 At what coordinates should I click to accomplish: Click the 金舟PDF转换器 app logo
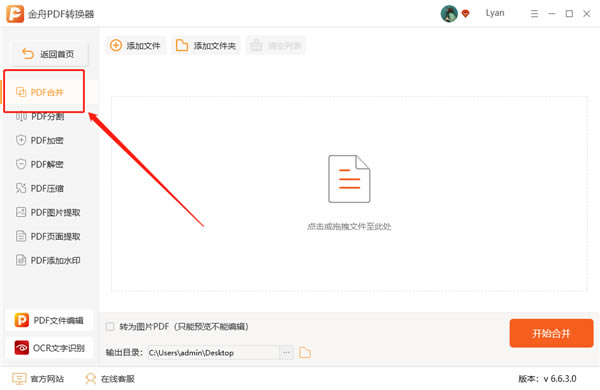(15, 14)
